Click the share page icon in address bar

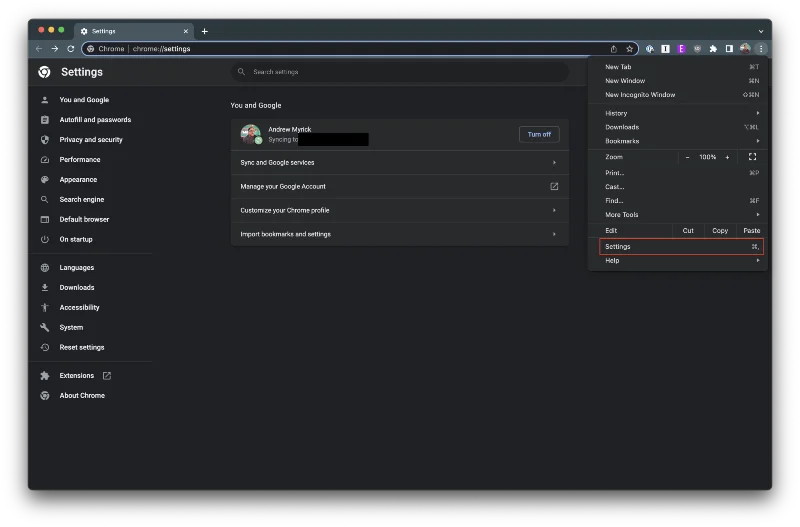pyautogui.click(x=614, y=48)
